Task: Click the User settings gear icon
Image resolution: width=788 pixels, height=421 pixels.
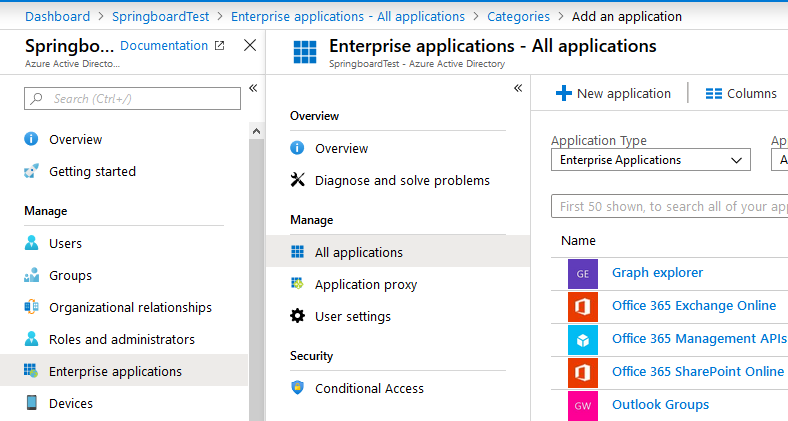Action: 298,316
